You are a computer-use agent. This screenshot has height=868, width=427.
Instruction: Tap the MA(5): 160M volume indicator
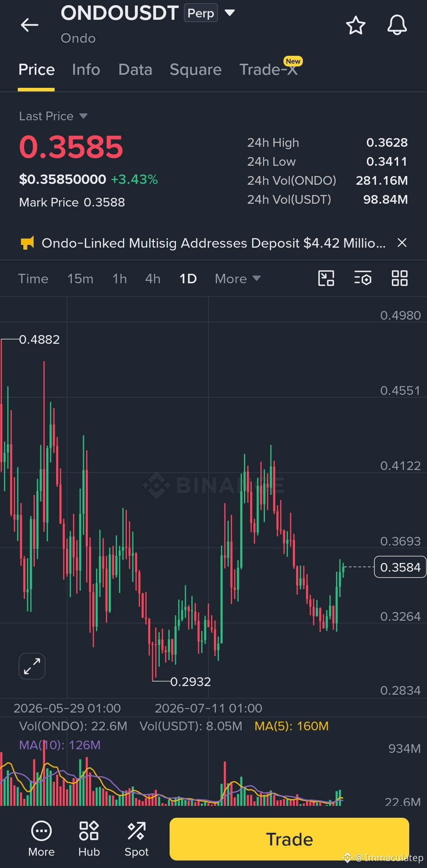(291, 726)
